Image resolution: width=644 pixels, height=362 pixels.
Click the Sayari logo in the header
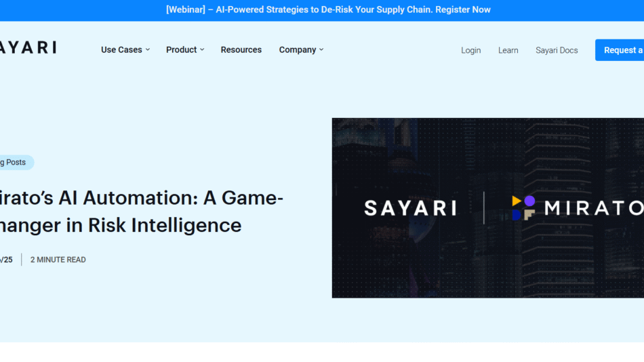(x=27, y=47)
